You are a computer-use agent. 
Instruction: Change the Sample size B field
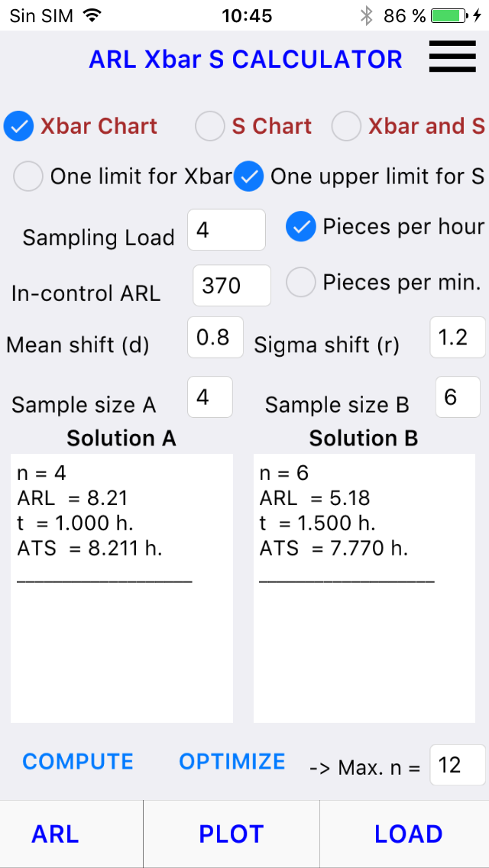458,397
